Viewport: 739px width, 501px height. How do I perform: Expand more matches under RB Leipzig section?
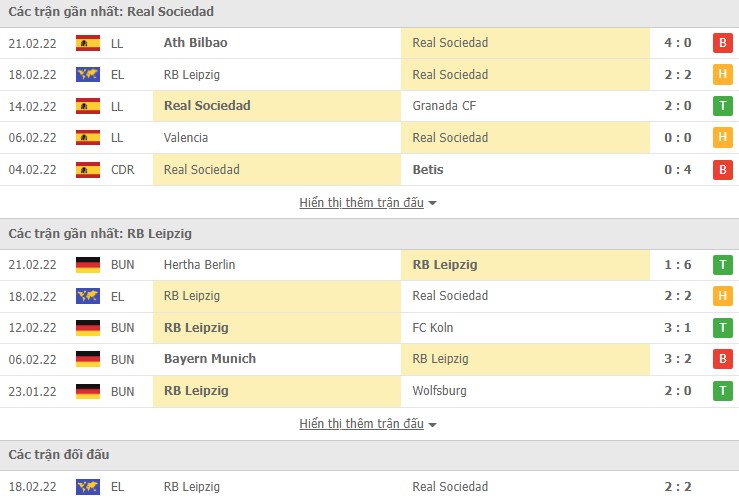368,424
